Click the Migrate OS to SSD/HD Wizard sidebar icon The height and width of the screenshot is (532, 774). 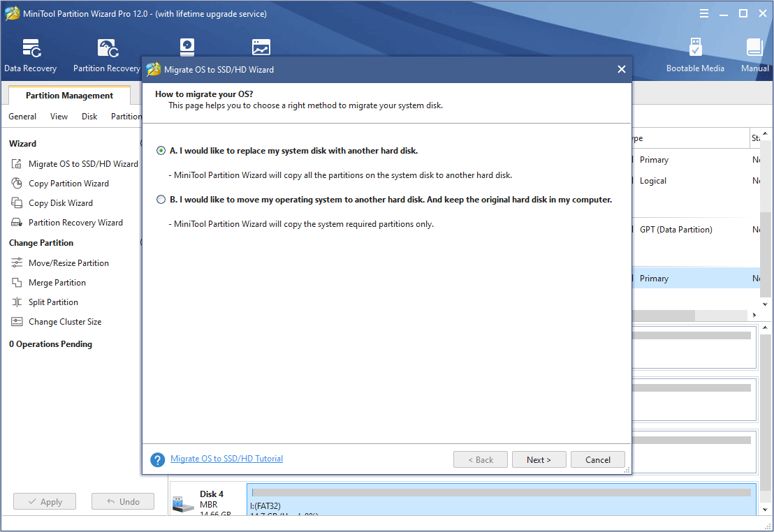[x=17, y=164]
